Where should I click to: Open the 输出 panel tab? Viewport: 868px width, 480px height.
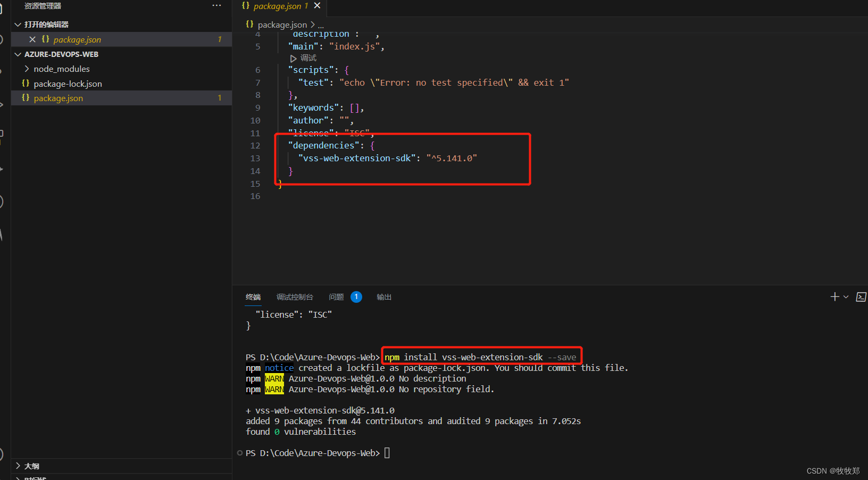[383, 297]
